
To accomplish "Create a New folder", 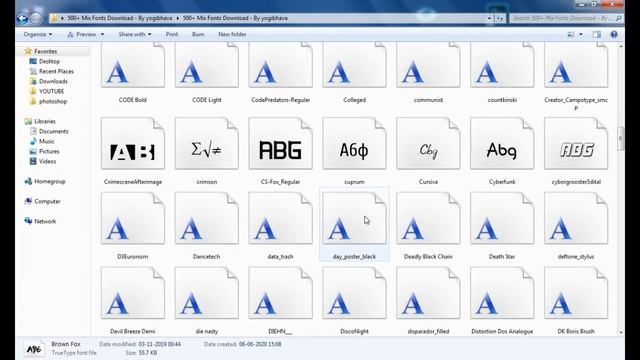I will 232,34.
